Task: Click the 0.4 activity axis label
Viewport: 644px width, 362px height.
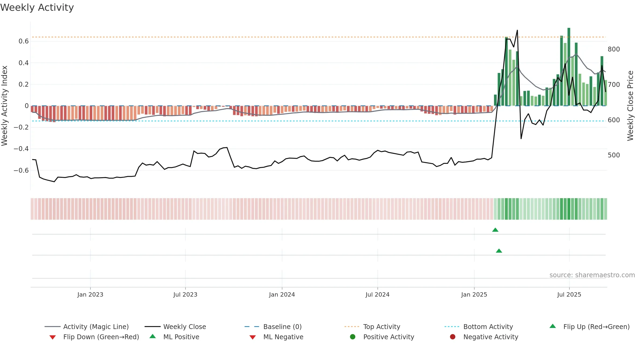Action: pyautogui.click(x=24, y=63)
